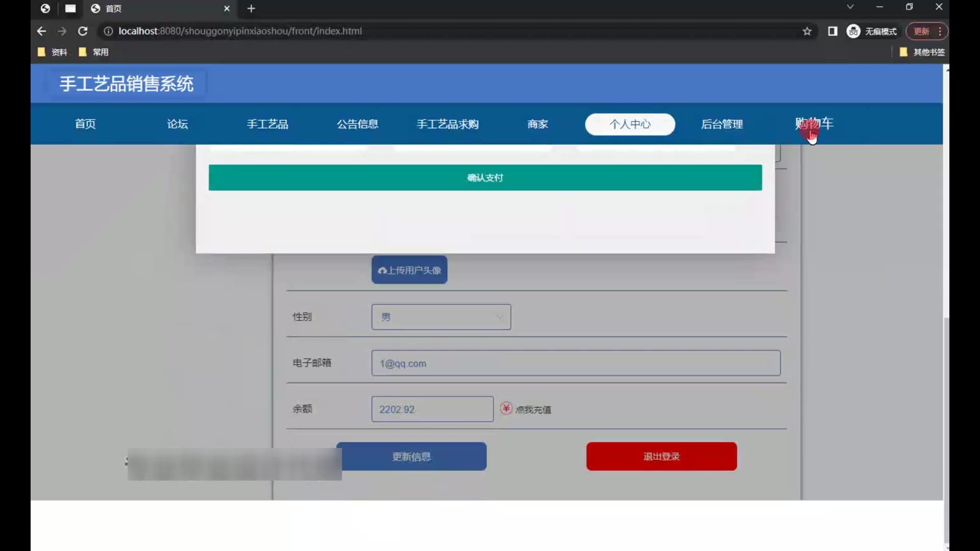Go to 手工艺品求购 nav item
The height and width of the screenshot is (551, 980).
point(448,124)
